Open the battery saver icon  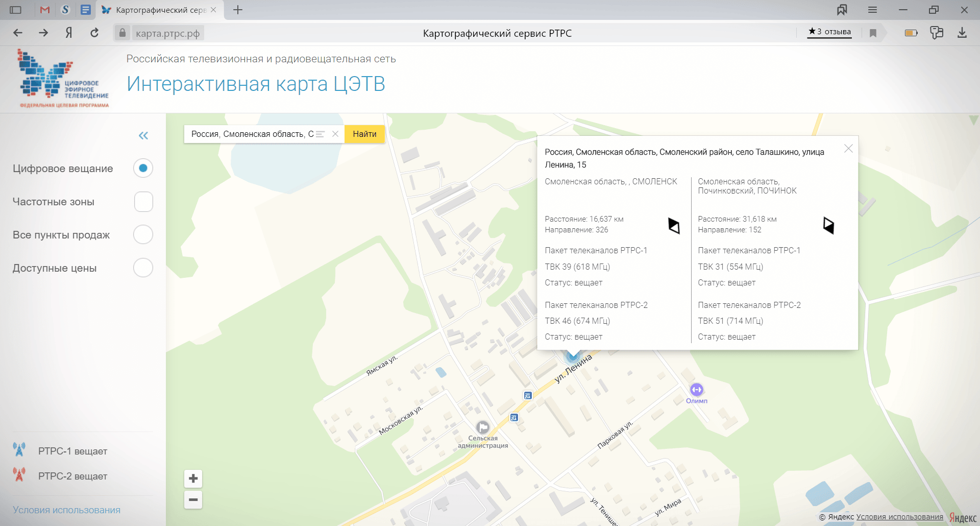point(911,33)
